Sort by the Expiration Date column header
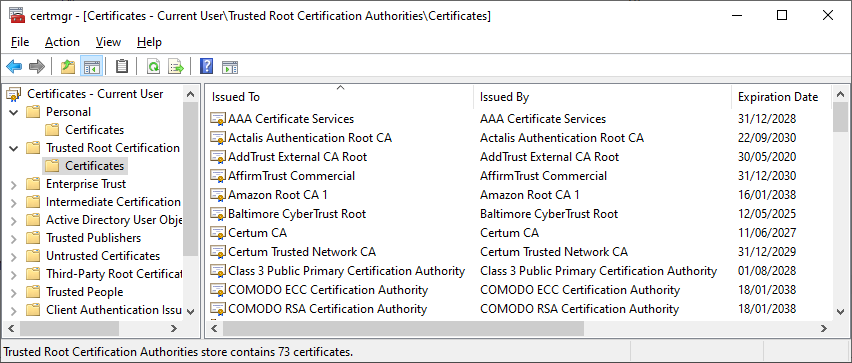This screenshot has width=852, height=363. pyautogui.click(x=781, y=97)
